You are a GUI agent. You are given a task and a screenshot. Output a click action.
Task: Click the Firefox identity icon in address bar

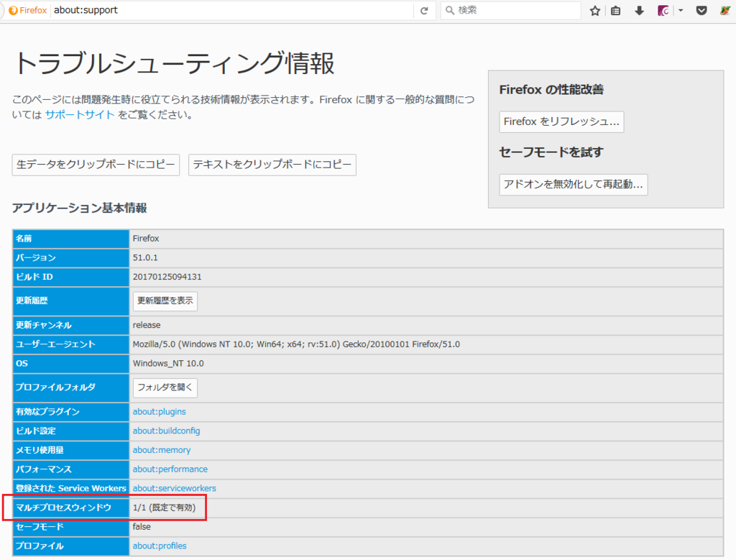13,10
